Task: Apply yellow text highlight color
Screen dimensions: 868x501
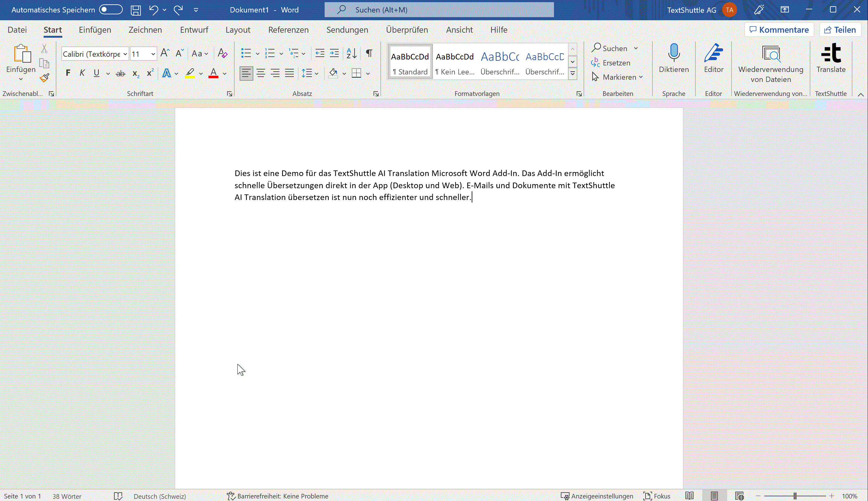Action: tap(189, 73)
